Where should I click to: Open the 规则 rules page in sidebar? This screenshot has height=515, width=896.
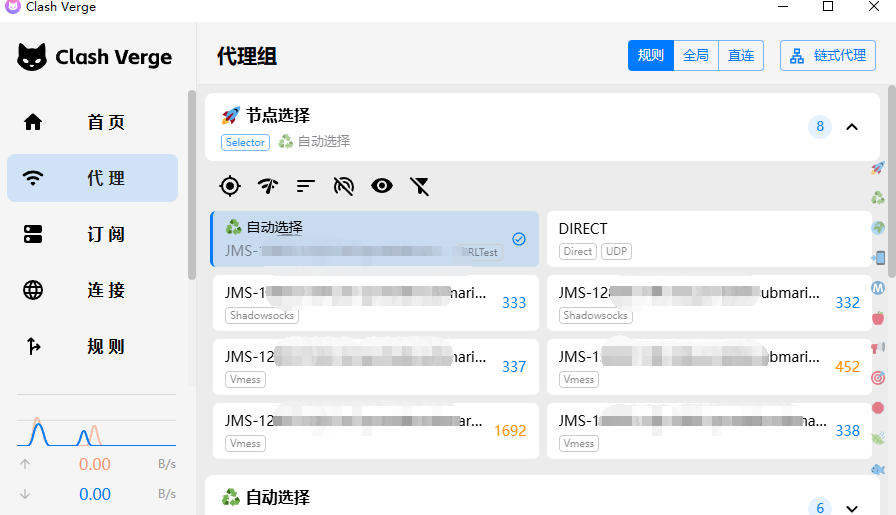[93, 346]
